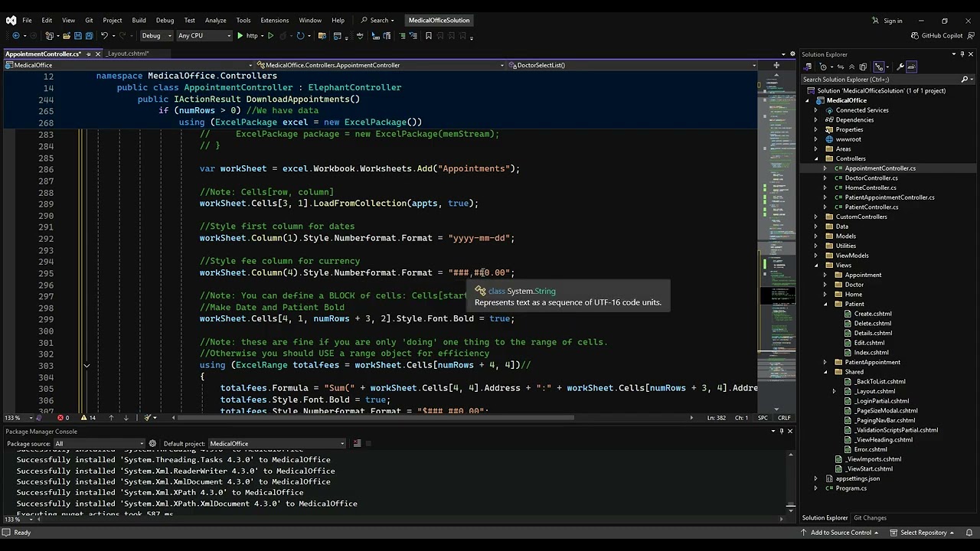
Task: Click Sign in at the top right
Action: click(893, 21)
